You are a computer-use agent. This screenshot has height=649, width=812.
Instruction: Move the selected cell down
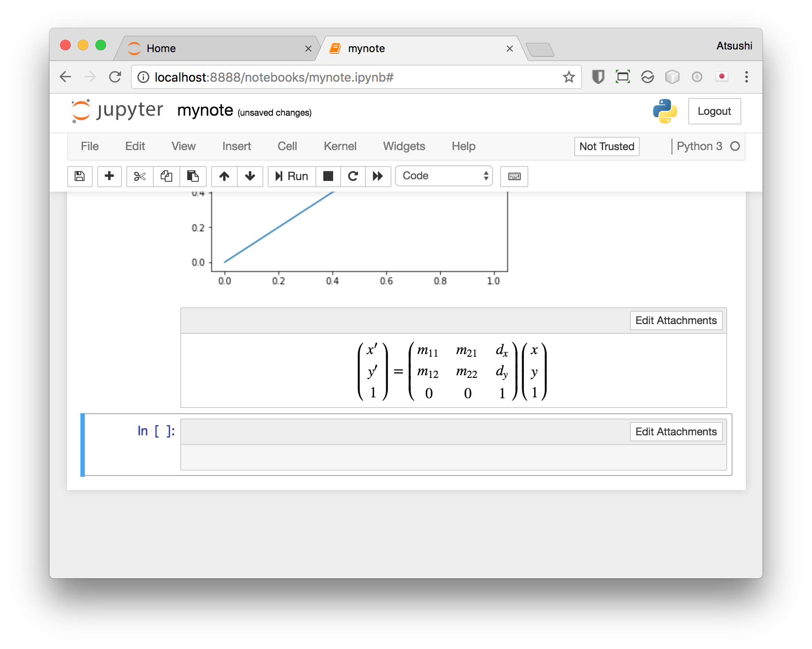click(x=250, y=176)
